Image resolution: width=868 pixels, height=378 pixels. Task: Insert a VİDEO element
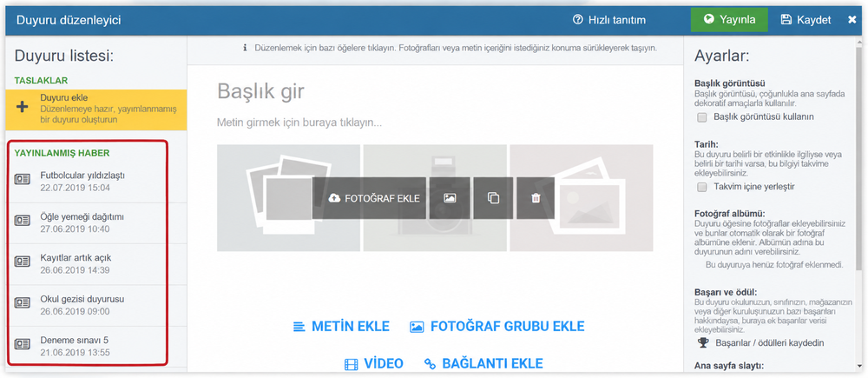pos(373,363)
